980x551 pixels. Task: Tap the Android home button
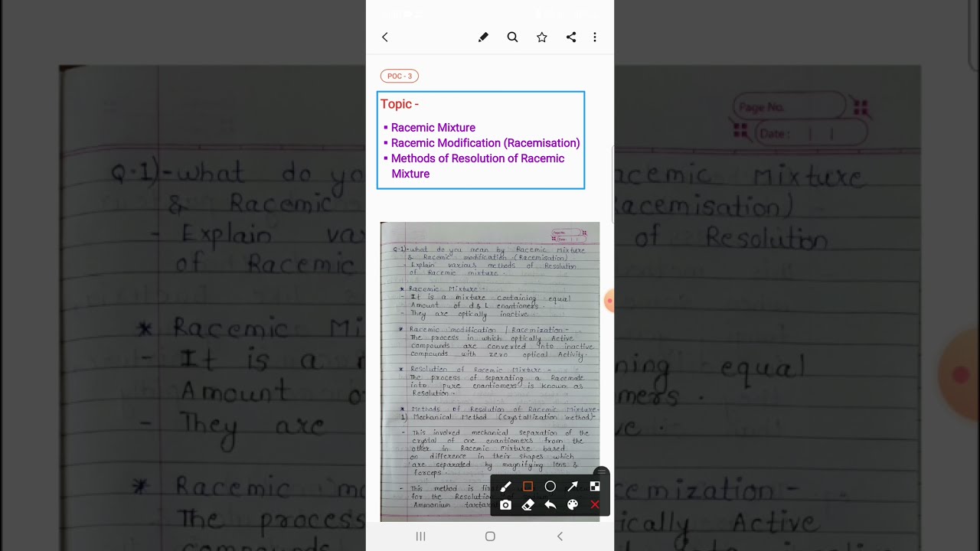click(490, 536)
